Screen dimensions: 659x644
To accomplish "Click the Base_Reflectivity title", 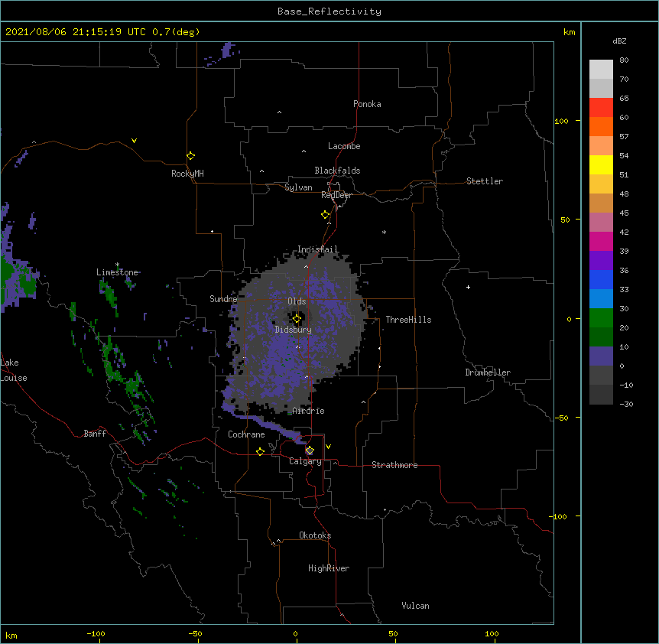I will [x=329, y=11].
